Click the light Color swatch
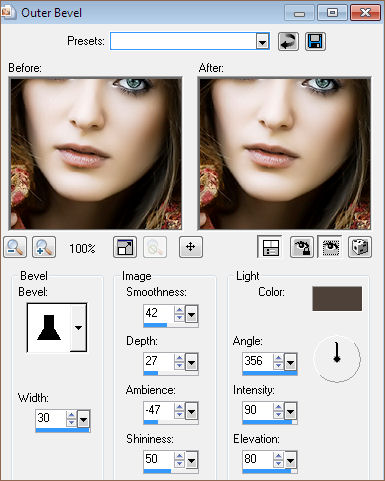This screenshot has width=385, height=481. 337,298
